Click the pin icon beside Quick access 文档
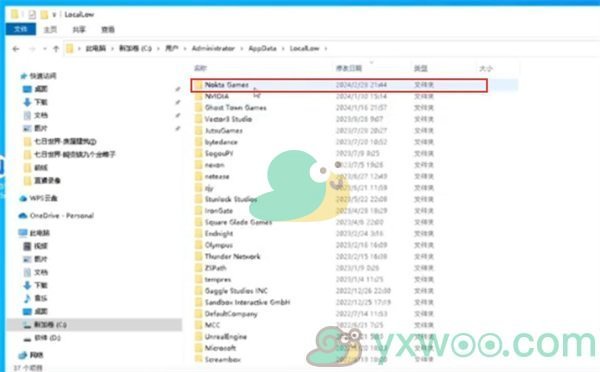The height and width of the screenshot is (372, 600). [x=178, y=115]
